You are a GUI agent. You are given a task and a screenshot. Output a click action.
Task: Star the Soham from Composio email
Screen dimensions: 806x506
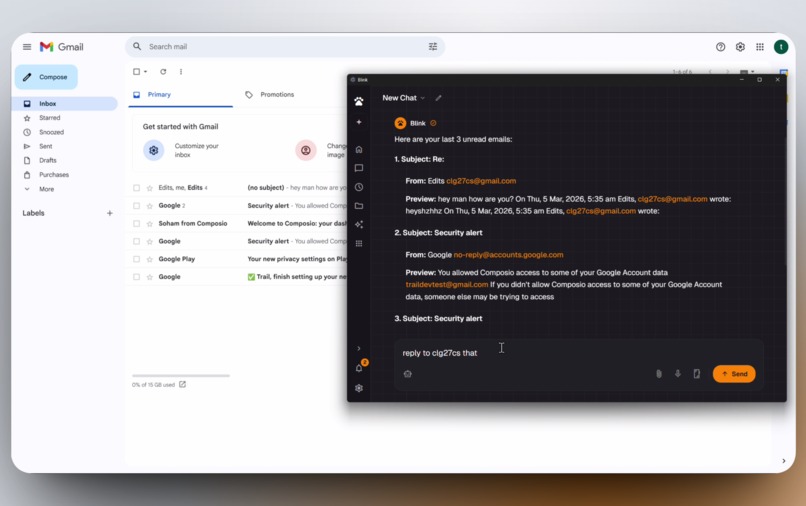click(150, 224)
